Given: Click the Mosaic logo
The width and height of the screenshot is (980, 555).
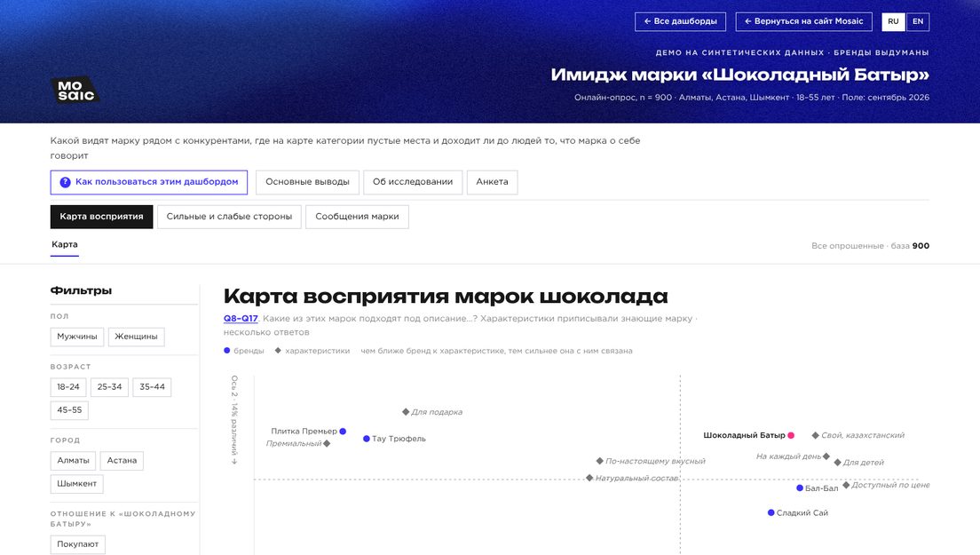Looking at the screenshot, I should click(75, 90).
